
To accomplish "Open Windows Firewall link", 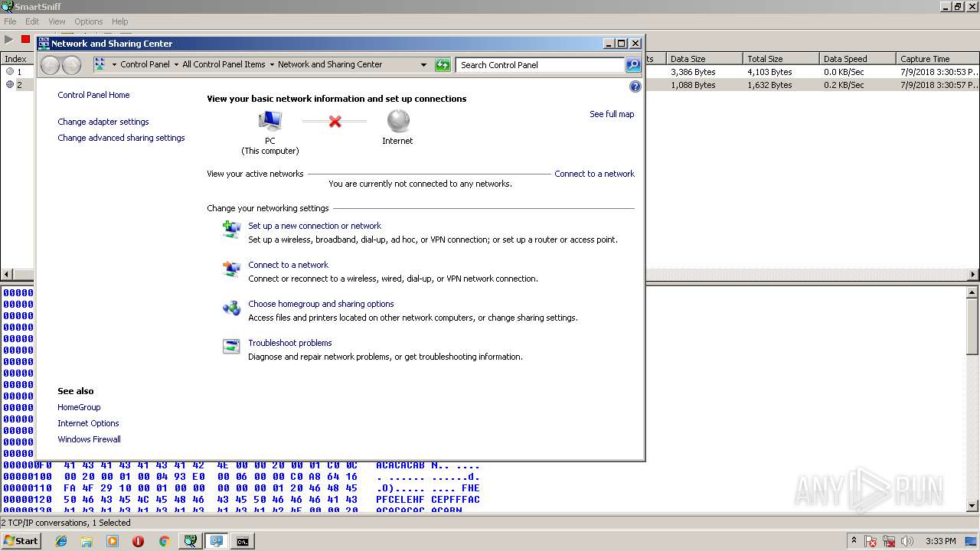I will (x=89, y=439).
